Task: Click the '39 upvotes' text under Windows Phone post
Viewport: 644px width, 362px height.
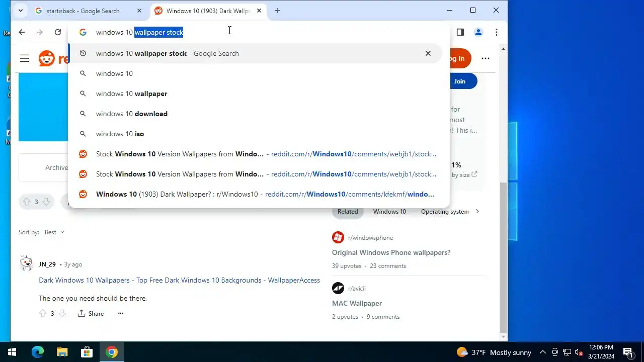Action: 347,266
